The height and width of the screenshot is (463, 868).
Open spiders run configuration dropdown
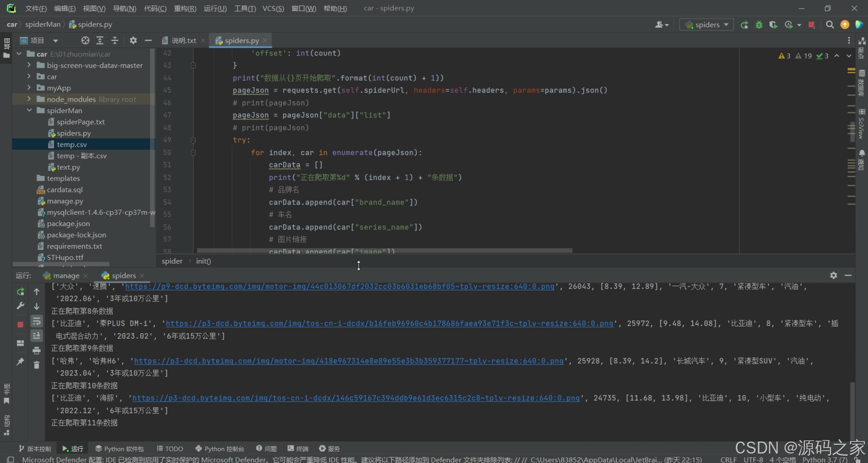pyautogui.click(x=707, y=25)
